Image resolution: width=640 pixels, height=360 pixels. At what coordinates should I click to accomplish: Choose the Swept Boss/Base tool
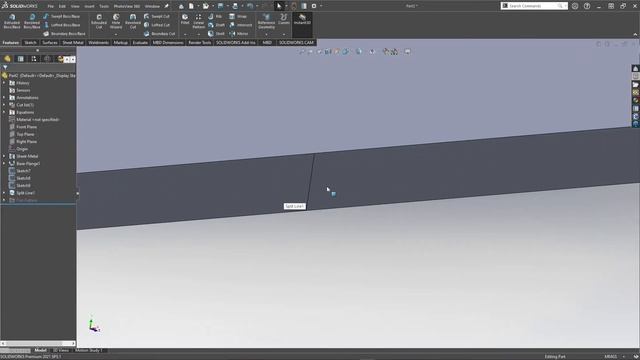click(61, 16)
